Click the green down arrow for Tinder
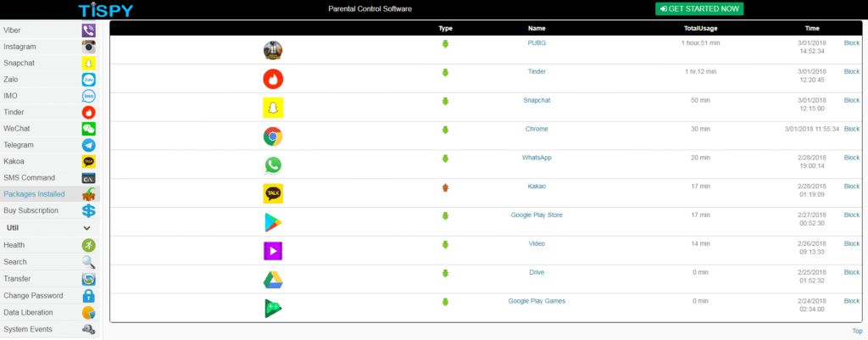This screenshot has height=340, width=868. coord(445,73)
